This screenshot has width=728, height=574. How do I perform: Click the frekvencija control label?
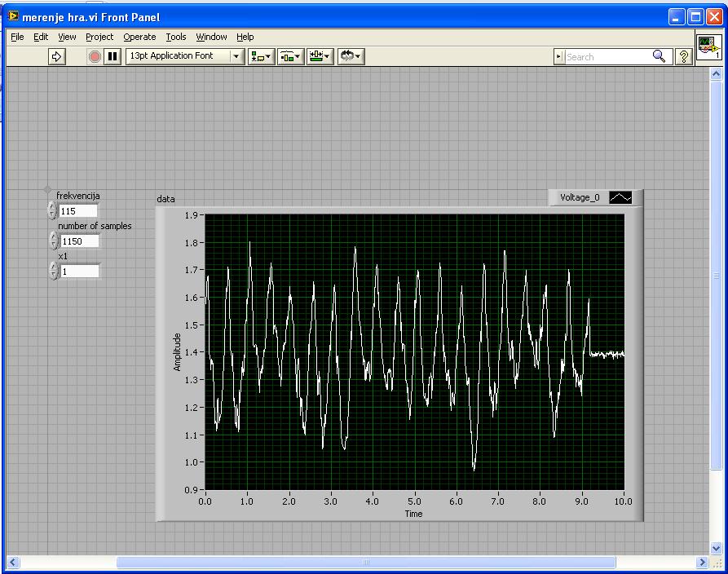(x=78, y=196)
